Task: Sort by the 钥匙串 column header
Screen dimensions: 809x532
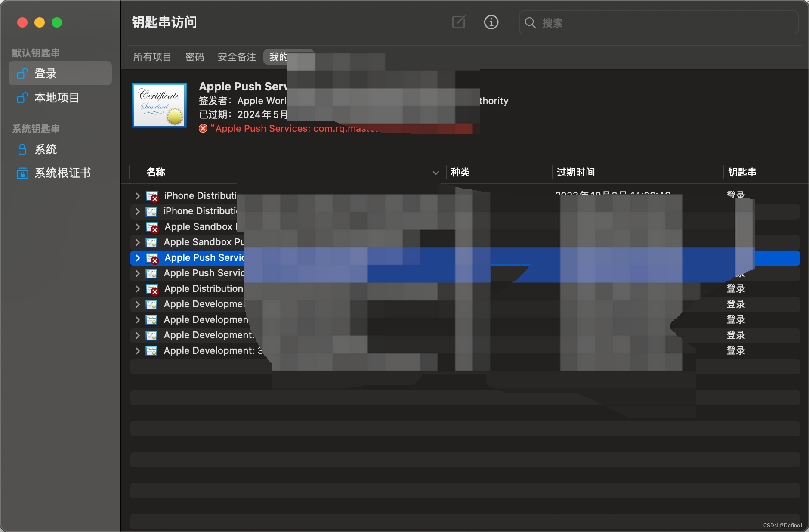Action: (742, 172)
